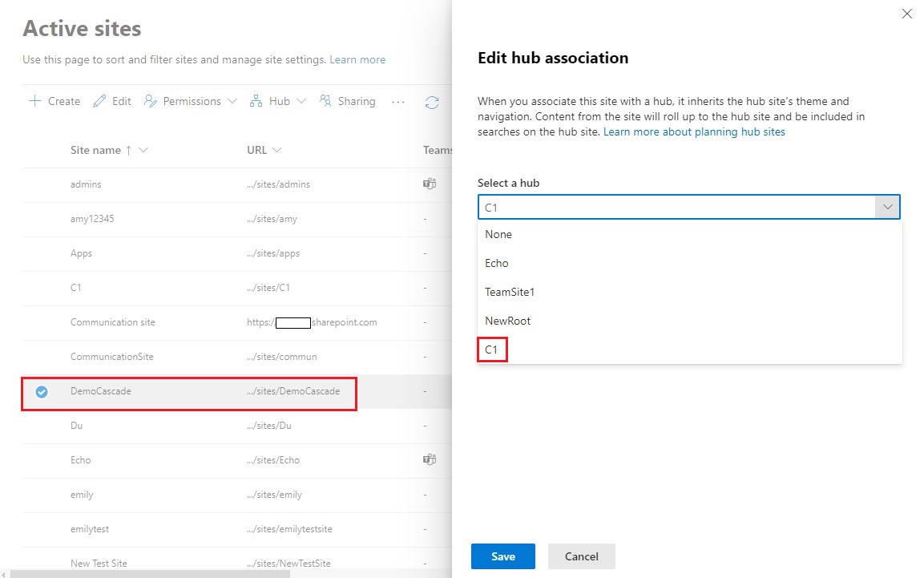Close the Edit hub association panel
The width and height of the screenshot is (924, 578).
(x=907, y=14)
